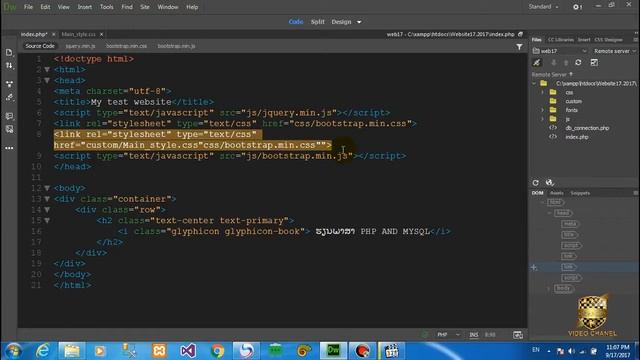The width and height of the screenshot is (640, 360).
Task: Open the PHP language dropdown in status bar
Action: pyautogui.click(x=448, y=335)
